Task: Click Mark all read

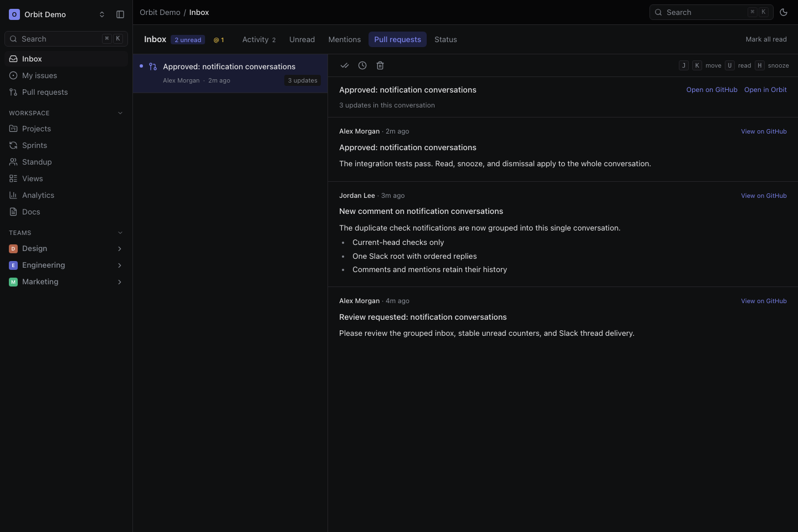Action: point(766,39)
